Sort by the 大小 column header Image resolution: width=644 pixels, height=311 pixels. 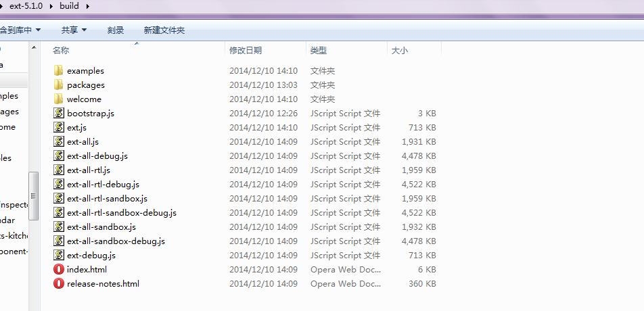(x=415, y=51)
